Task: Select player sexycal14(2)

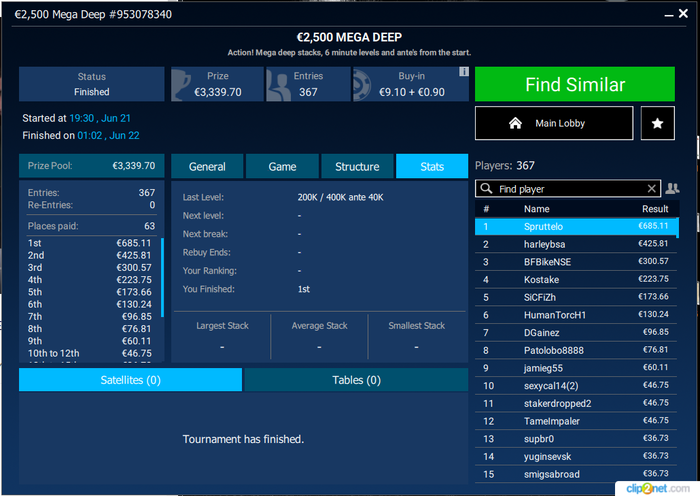Action: click(x=576, y=386)
